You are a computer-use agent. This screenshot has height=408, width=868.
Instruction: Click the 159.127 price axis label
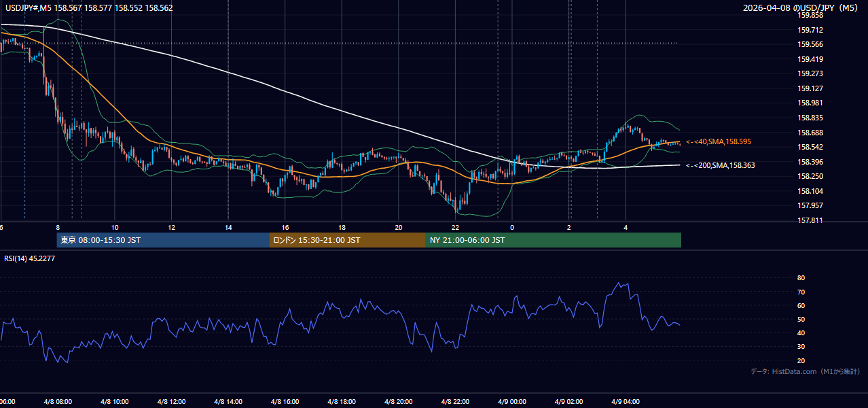[810, 88]
